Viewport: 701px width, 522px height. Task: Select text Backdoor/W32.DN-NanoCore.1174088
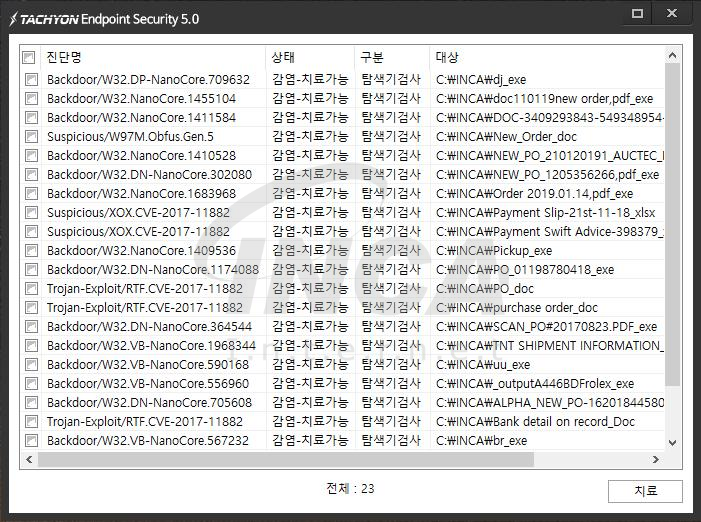tap(153, 269)
